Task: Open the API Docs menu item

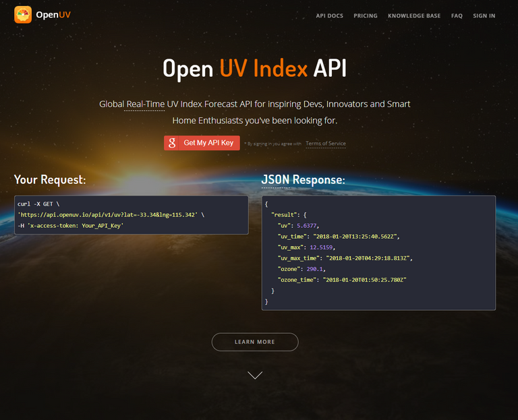Action: 329,16
